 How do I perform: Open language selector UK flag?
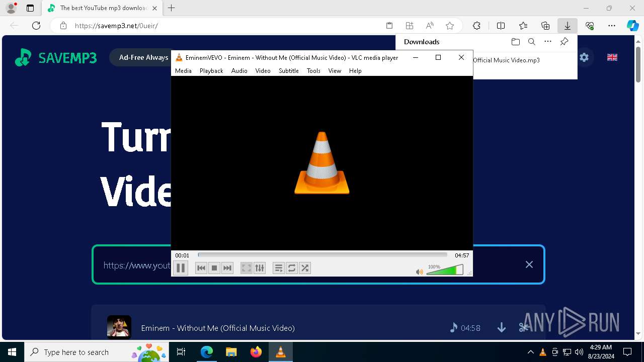coord(612,57)
